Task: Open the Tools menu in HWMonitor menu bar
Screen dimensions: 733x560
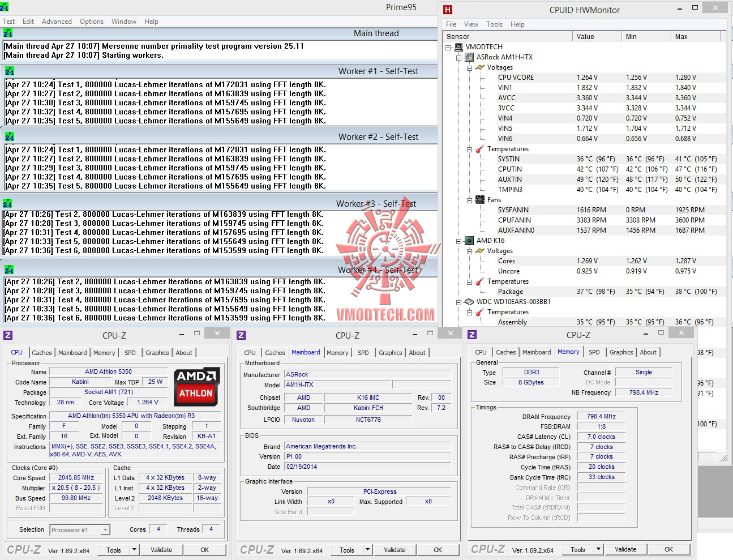Action: [494, 24]
